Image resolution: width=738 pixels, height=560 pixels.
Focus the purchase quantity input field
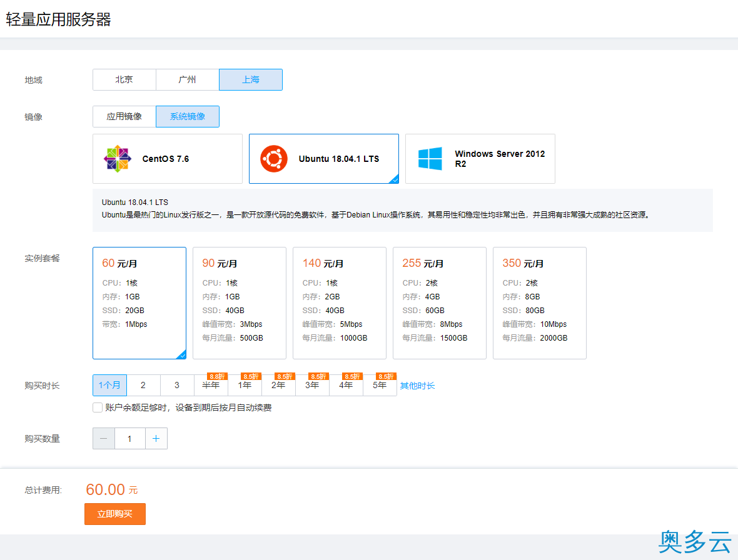[x=130, y=438]
